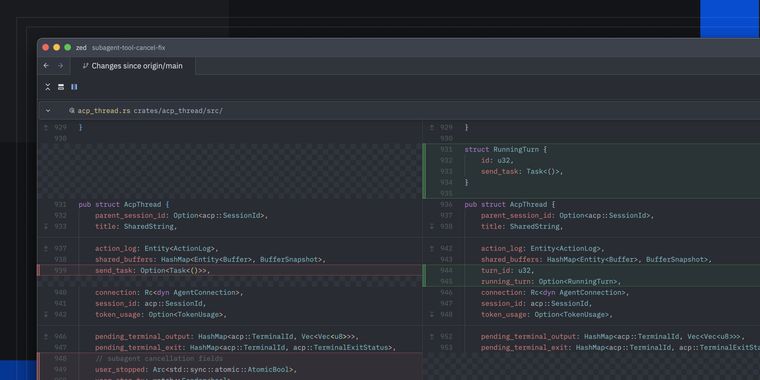Screen dimensions: 760x380
Task: Select the split side-by-side diff view
Action: pos(74,87)
